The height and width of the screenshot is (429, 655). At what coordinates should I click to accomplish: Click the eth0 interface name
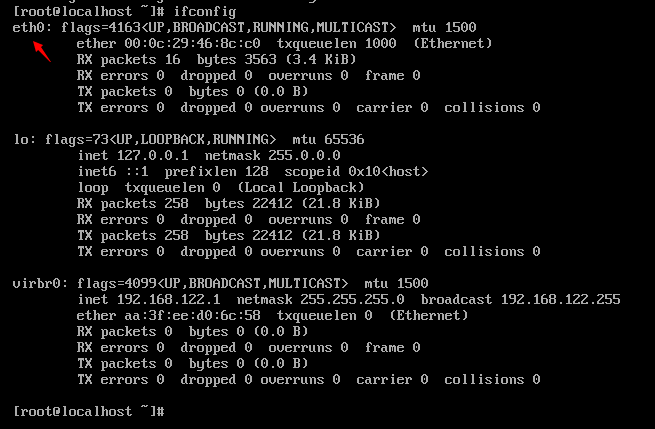tap(28, 27)
